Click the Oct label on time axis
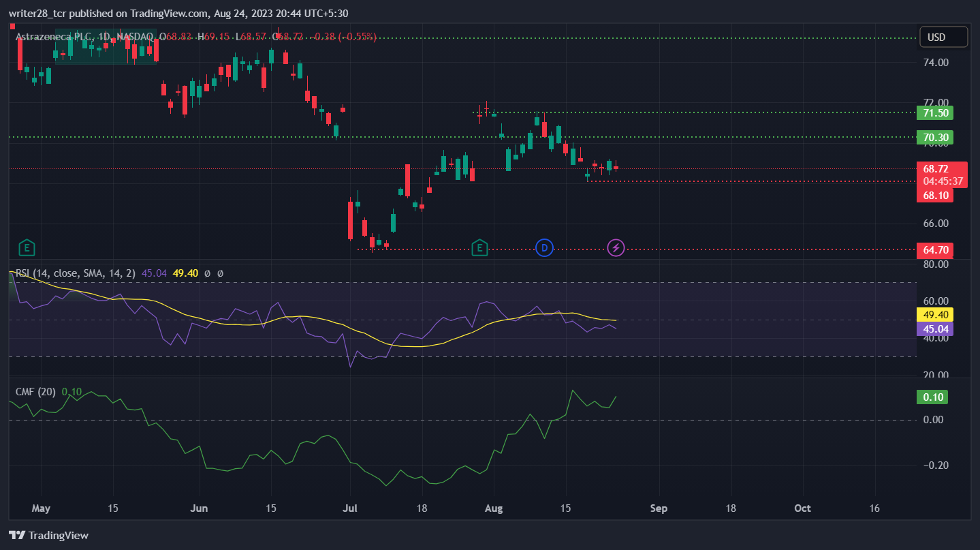This screenshot has height=550, width=980. pyautogui.click(x=803, y=508)
